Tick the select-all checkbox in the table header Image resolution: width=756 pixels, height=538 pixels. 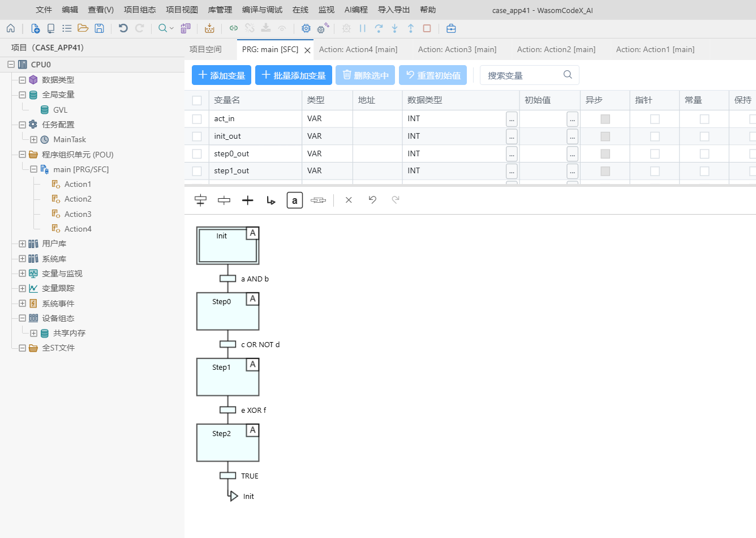pos(197,100)
